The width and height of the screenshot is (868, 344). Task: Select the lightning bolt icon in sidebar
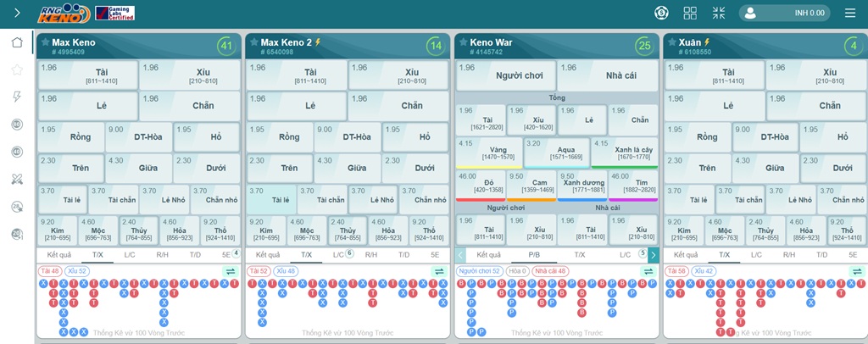pos(17,97)
